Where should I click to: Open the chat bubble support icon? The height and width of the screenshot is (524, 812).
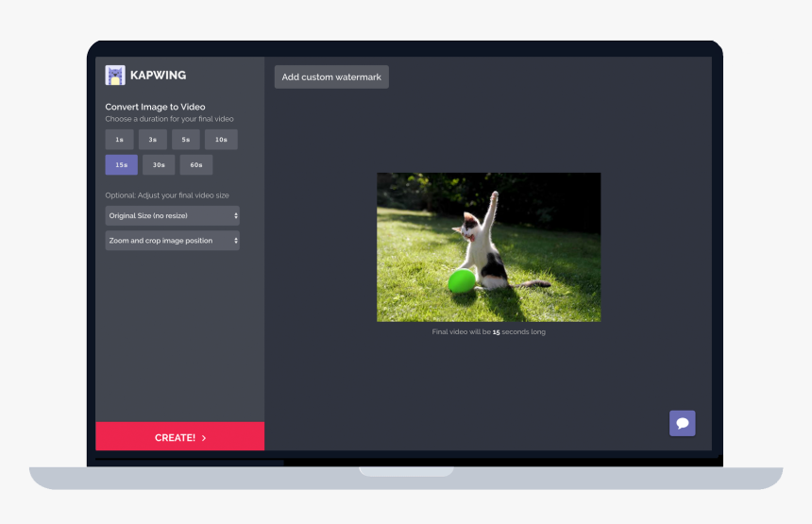(682, 423)
